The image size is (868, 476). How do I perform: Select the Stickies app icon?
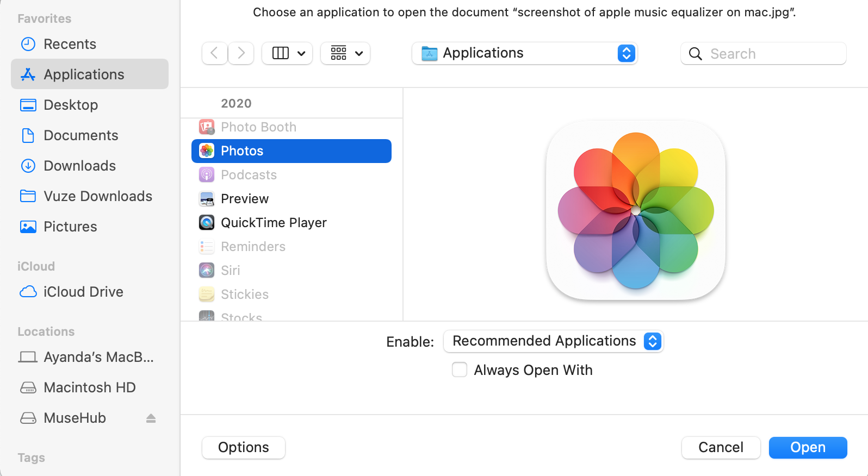click(x=207, y=294)
